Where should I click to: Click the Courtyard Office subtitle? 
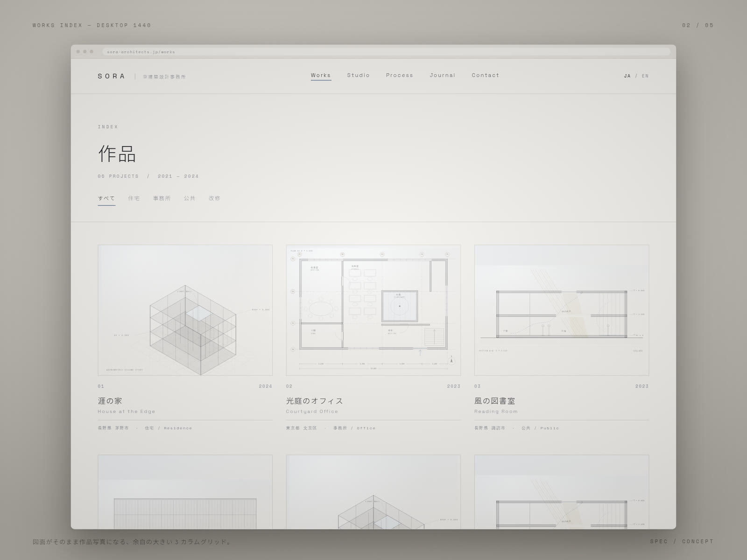312,412
